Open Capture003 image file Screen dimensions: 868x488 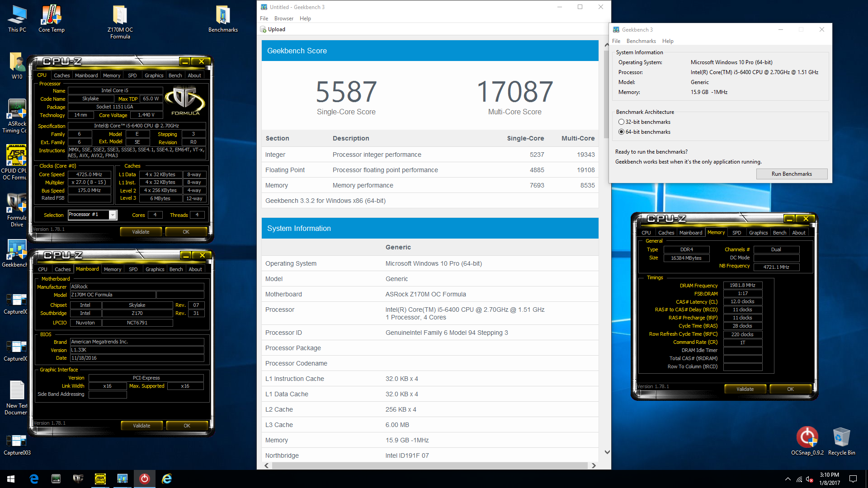[x=17, y=445]
